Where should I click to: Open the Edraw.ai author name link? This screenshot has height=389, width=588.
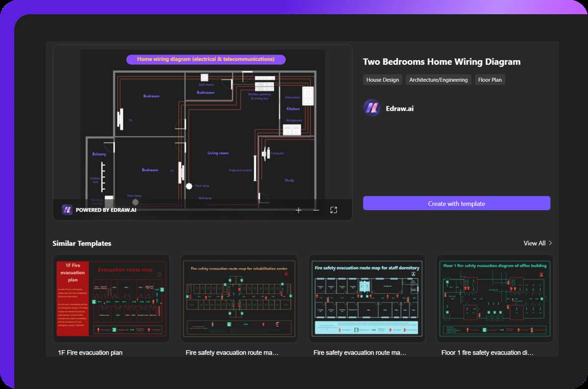tap(400, 108)
